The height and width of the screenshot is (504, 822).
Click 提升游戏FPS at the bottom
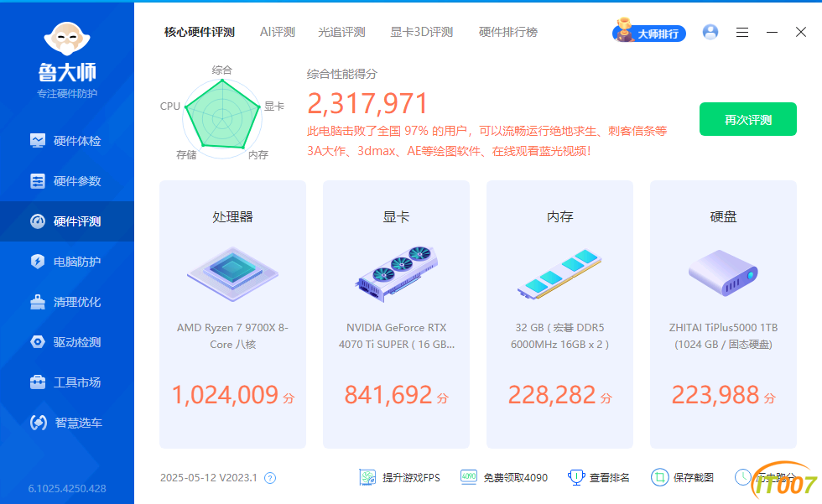pyautogui.click(x=399, y=477)
